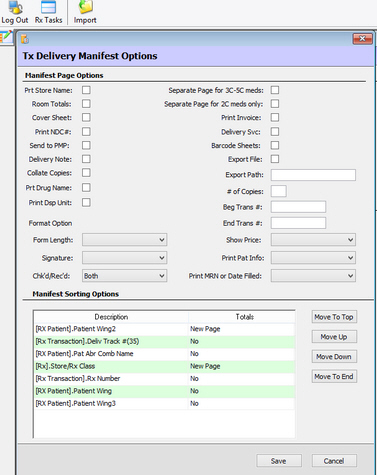Open the Show Price dropdown
The image size is (377, 475).
point(313,240)
